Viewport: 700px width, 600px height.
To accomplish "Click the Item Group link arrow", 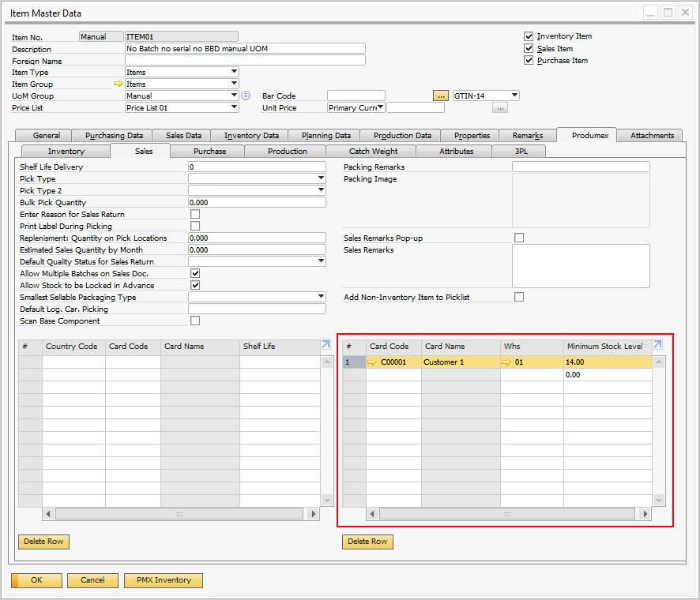I will (x=119, y=84).
